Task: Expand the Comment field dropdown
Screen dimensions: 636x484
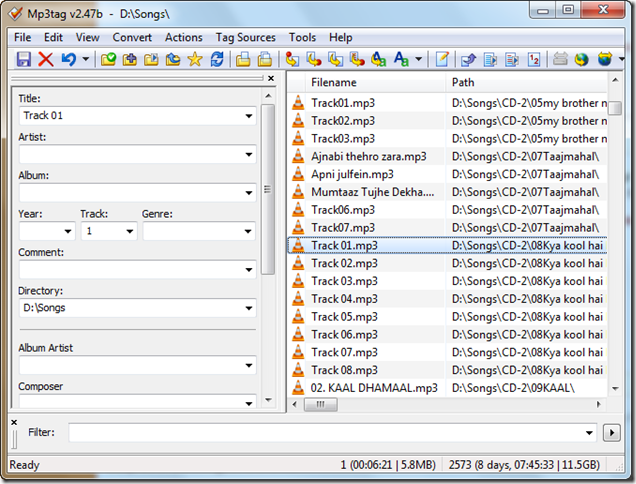Action: [249, 270]
